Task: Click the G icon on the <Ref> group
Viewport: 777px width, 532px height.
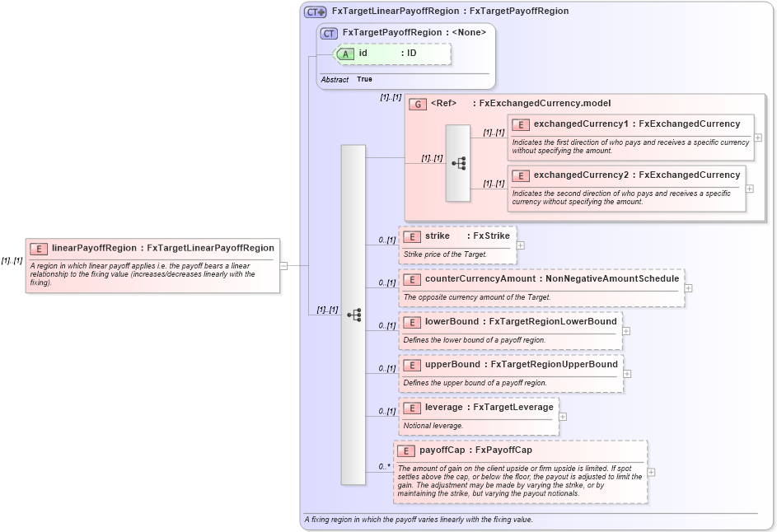Action: click(417, 104)
